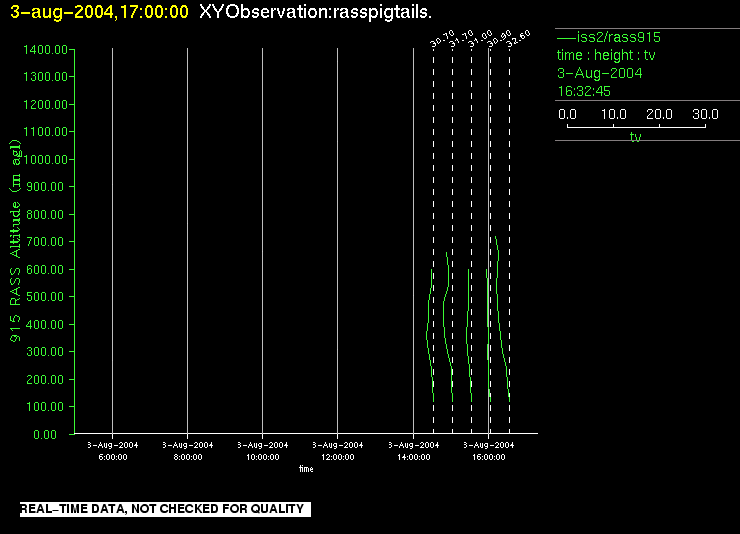Click the legend date '3-Aug-2004'

pos(599,73)
